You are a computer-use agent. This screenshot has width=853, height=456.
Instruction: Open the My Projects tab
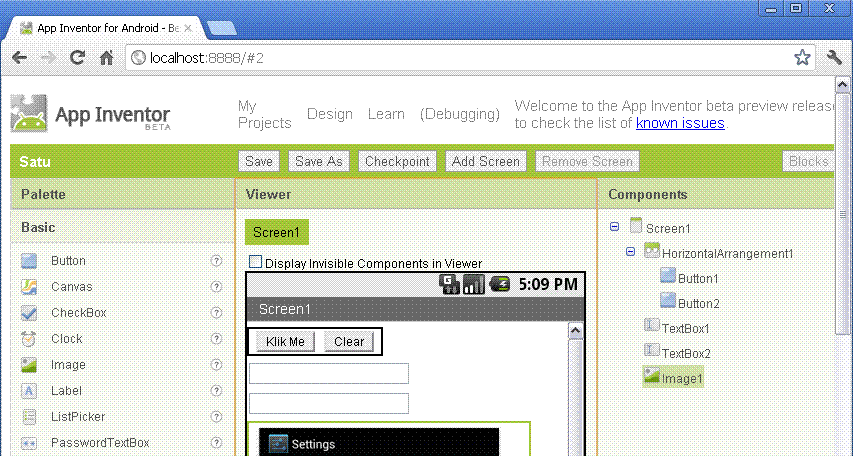tap(264, 114)
